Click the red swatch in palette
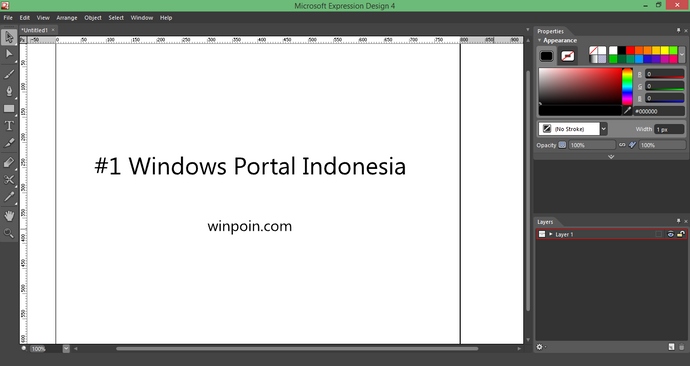The width and height of the screenshot is (690, 366). 630,50
